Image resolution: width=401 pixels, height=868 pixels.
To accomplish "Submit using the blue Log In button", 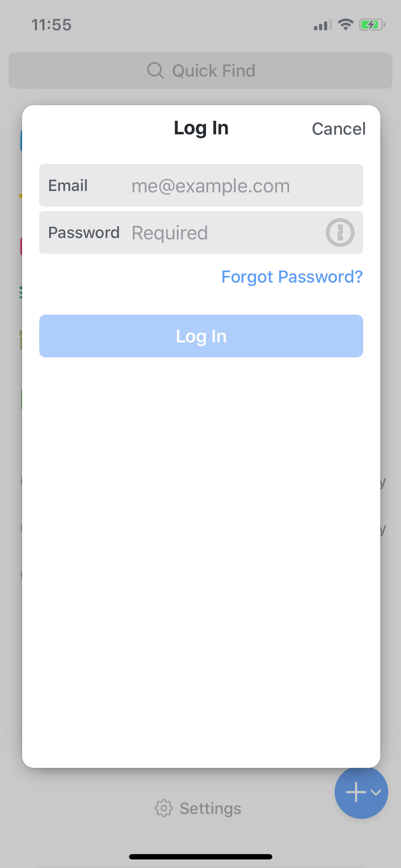I will (201, 336).
